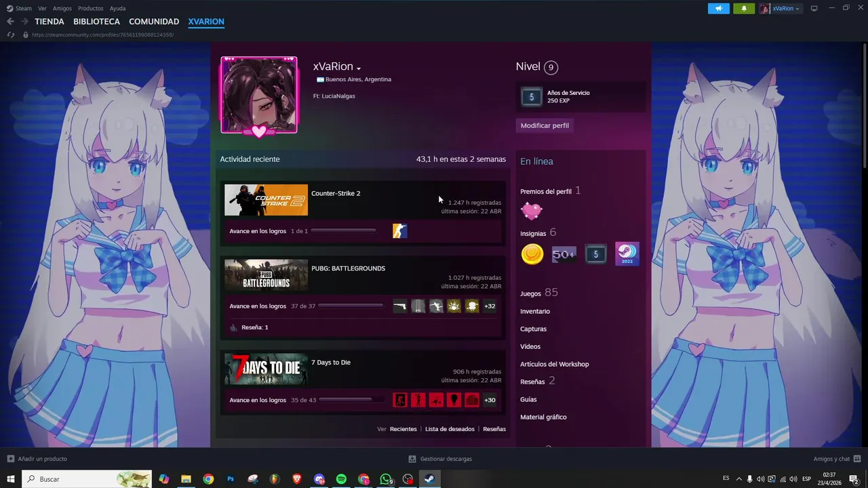Open the Guías link
Image resolution: width=868 pixels, height=488 pixels.
[x=528, y=399]
